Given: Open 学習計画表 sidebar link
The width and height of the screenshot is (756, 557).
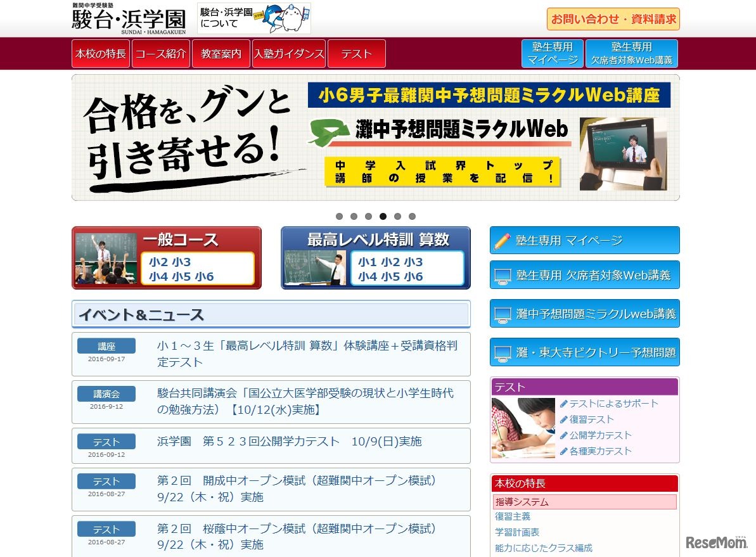Looking at the screenshot, I should pyautogui.click(x=517, y=532).
